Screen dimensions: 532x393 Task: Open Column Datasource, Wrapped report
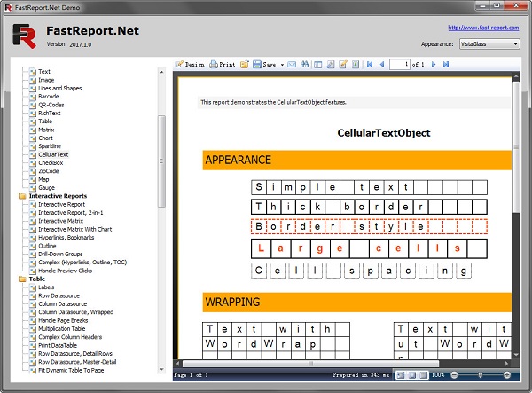coord(75,312)
